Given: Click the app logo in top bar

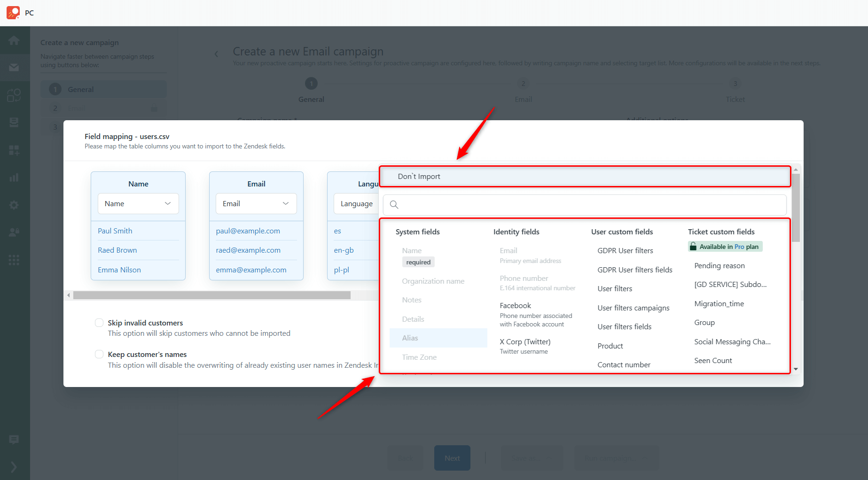Looking at the screenshot, I should pyautogui.click(x=13, y=13).
